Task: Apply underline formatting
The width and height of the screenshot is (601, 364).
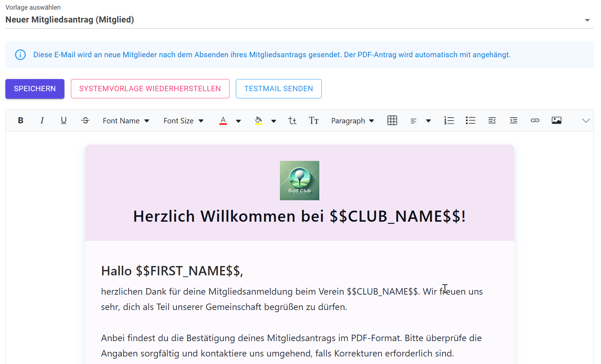Action: 64,120
